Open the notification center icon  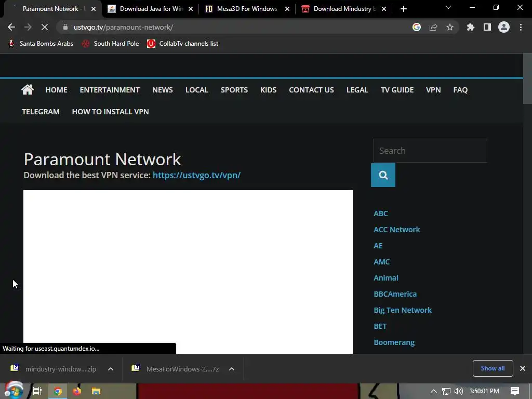pos(515,391)
